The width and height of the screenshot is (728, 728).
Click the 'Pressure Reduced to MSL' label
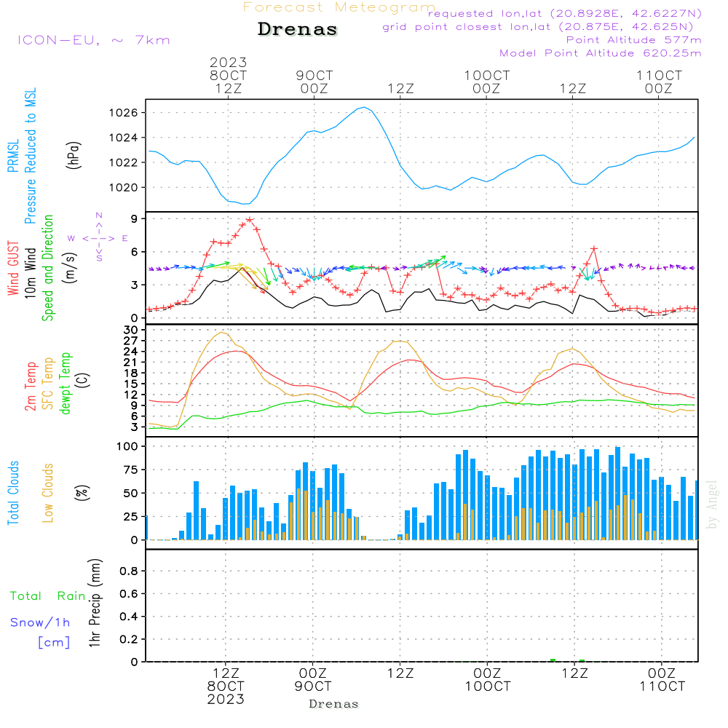click(x=30, y=156)
